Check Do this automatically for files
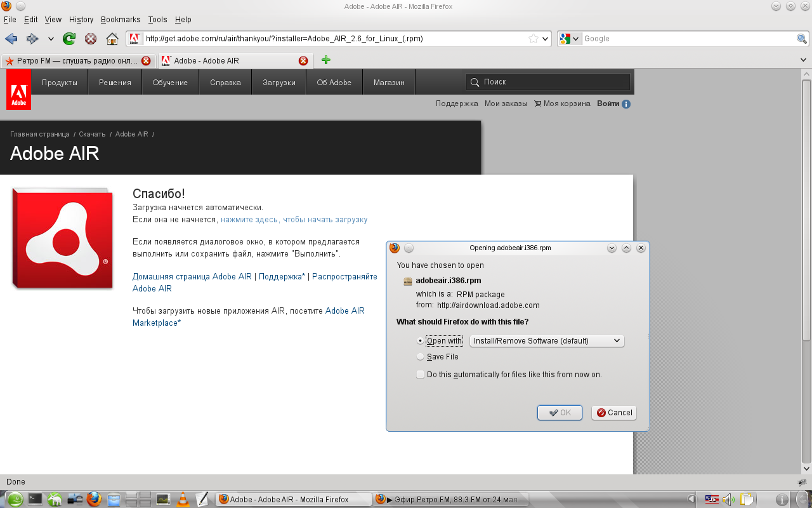This screenshot has width=812, height=508. (x=421, y=375)
